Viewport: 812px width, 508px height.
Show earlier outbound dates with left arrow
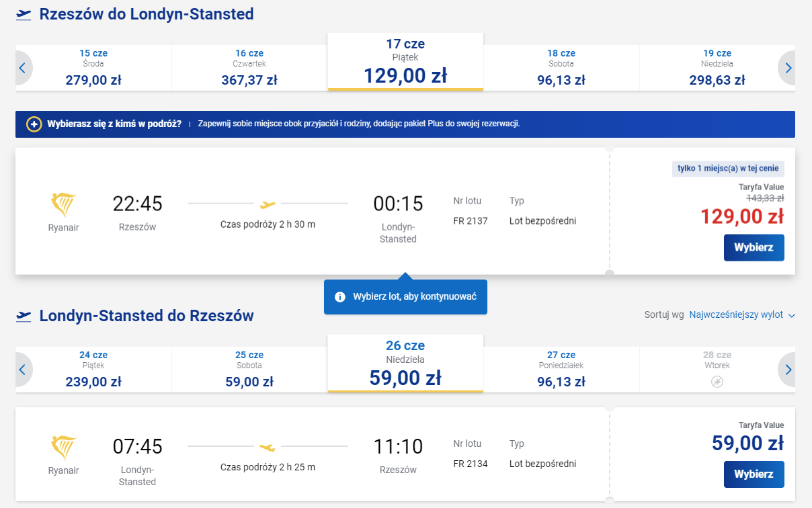[x=23, y=68]
